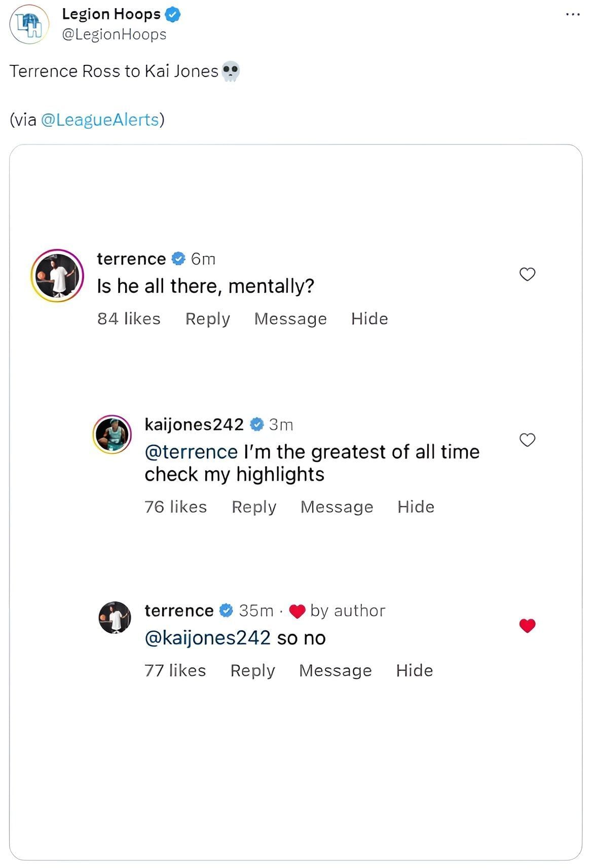Open the @kaijones242 mention in terrence's reply
Viewport: 595px width, 868px height.
pos(207,638)
